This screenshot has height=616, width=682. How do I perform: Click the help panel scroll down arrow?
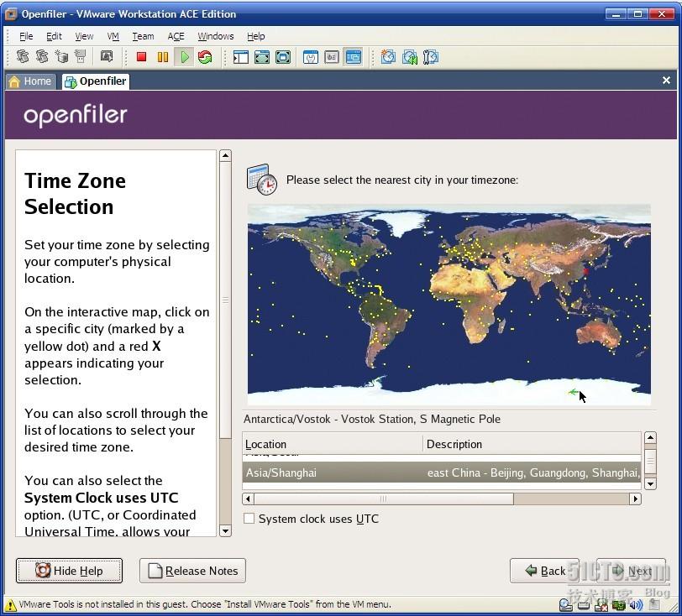click(225, 530)
